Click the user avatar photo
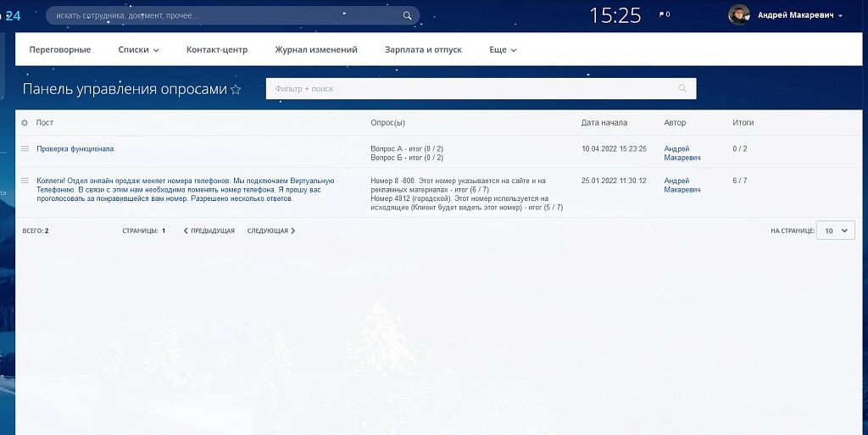 tap(739, 15)
